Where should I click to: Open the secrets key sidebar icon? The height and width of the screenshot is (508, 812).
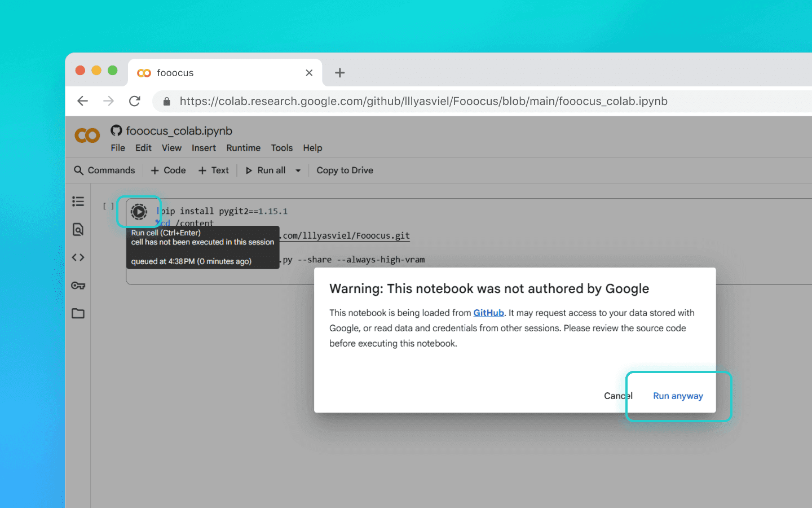(78, 286)
